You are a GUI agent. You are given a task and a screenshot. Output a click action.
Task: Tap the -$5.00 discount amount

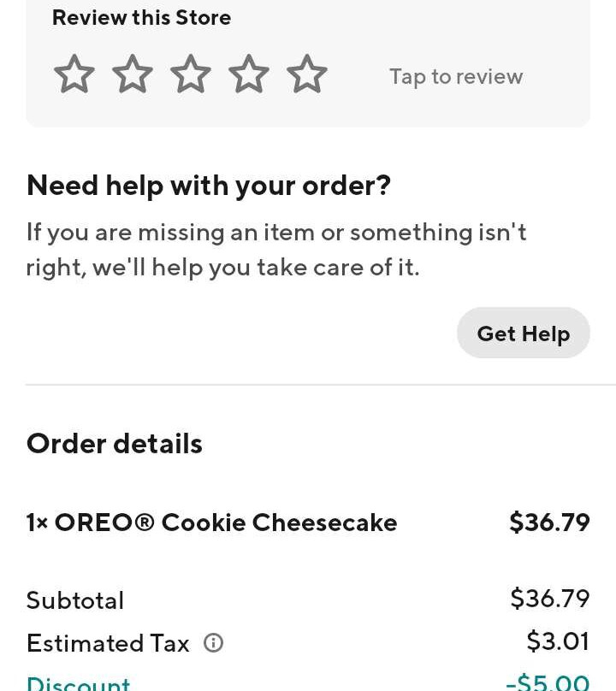548,682
